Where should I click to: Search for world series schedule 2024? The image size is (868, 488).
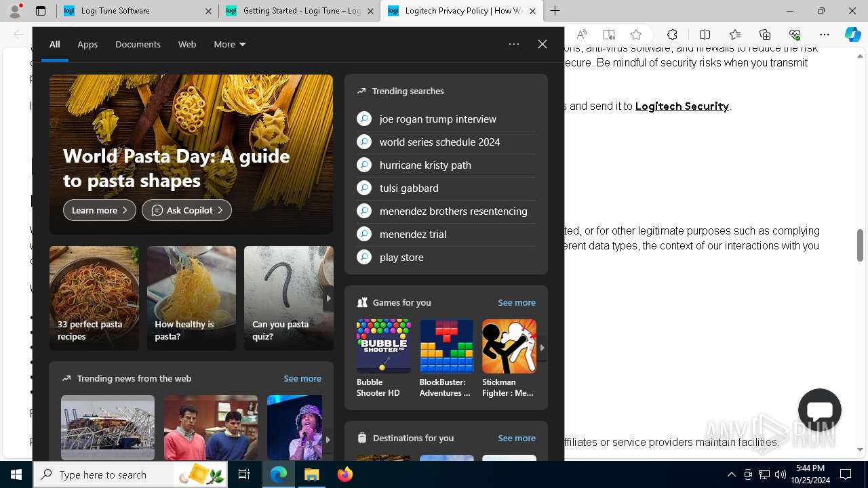click(x=446, y=142)
